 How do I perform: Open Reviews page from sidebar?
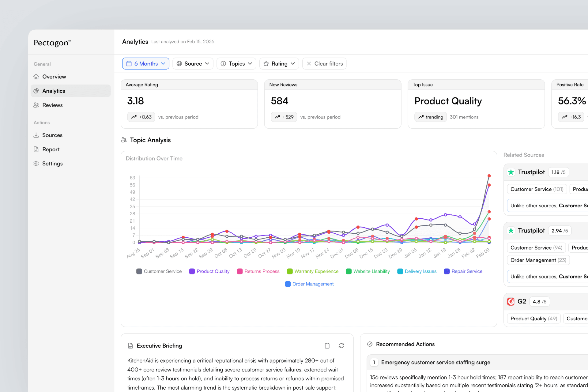tap(52, 105)
